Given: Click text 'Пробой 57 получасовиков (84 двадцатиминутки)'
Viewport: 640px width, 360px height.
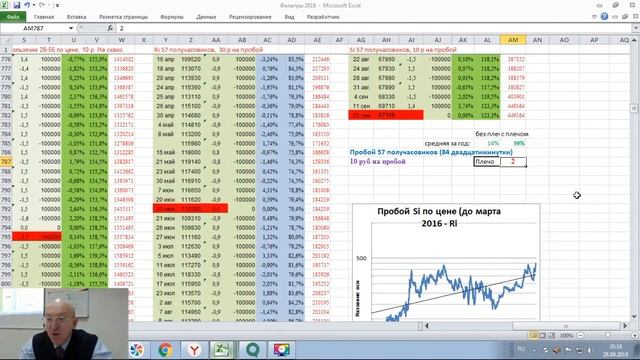Looking at the screenshot, I should [x=431, y=152].
